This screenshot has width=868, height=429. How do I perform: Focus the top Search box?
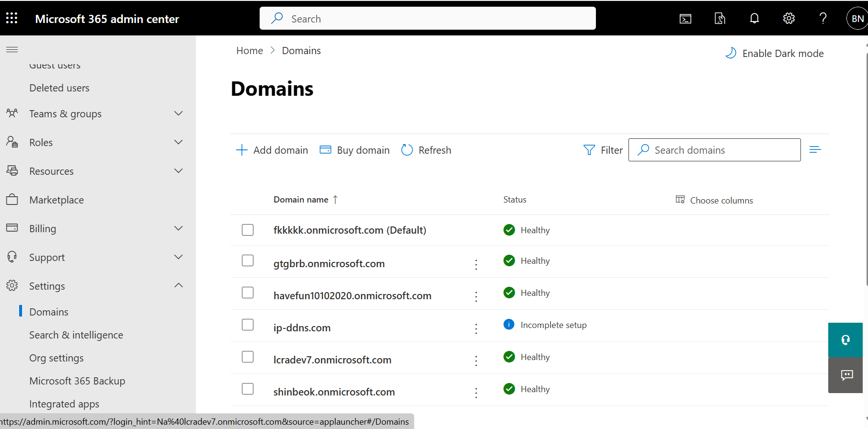point(428,18)
